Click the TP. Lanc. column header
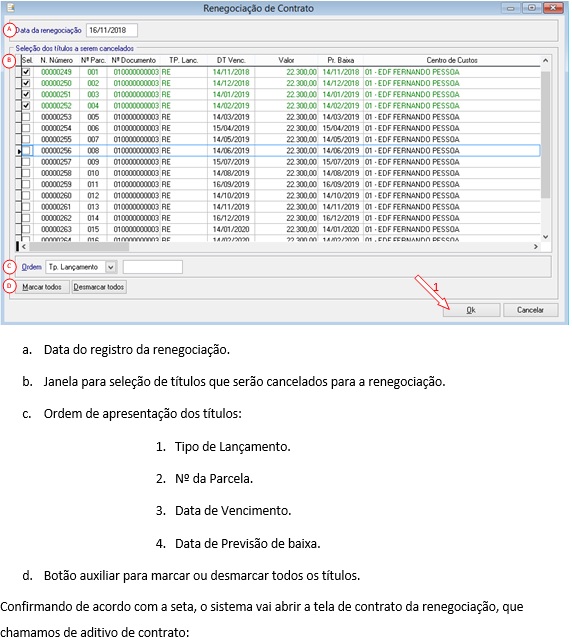The image size is (572, 643). (x=183, y=60)
